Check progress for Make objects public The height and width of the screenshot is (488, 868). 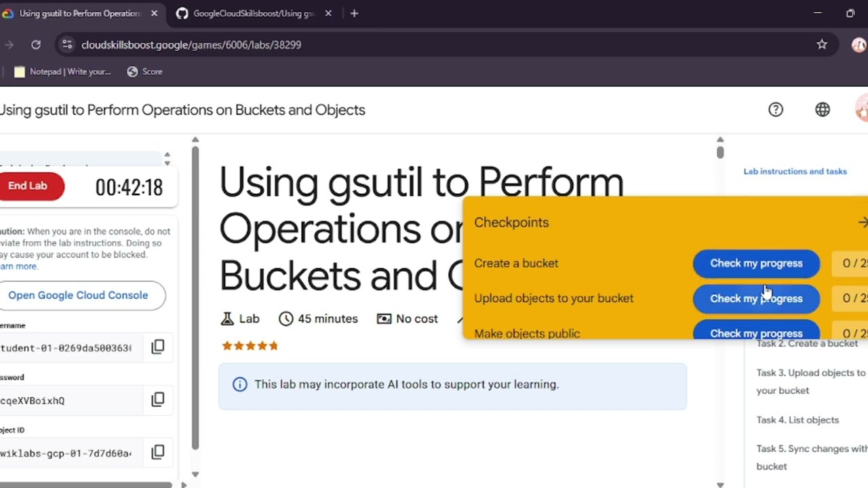pos(756,331)
